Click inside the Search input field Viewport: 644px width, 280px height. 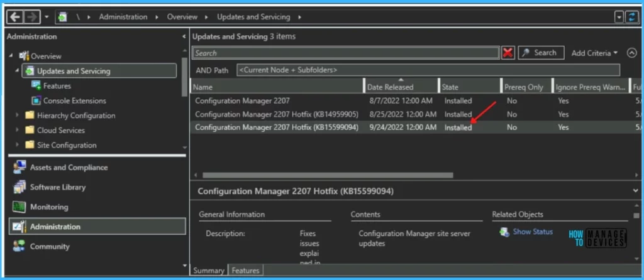coord(345,53)
